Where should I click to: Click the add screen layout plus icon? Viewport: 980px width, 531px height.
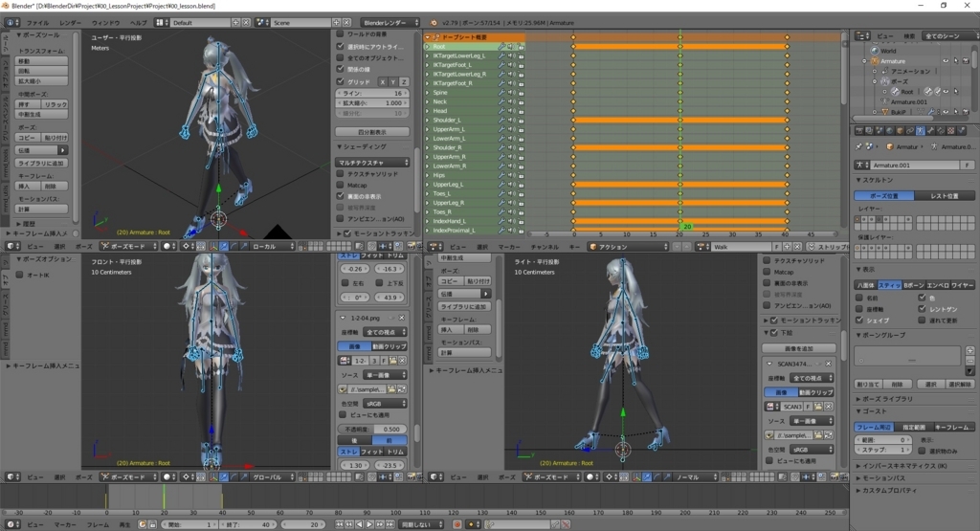235,22
